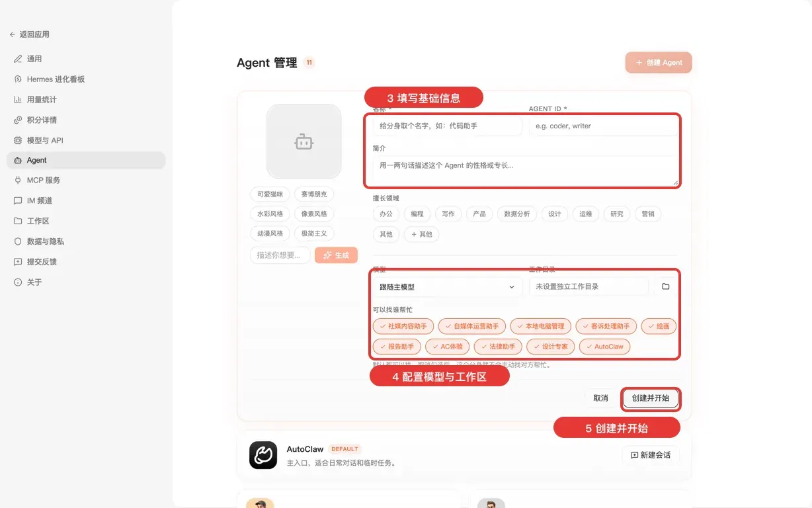
Task: Uncheck 客诉处理助手 helper
Action: click(x=606, y=326)
